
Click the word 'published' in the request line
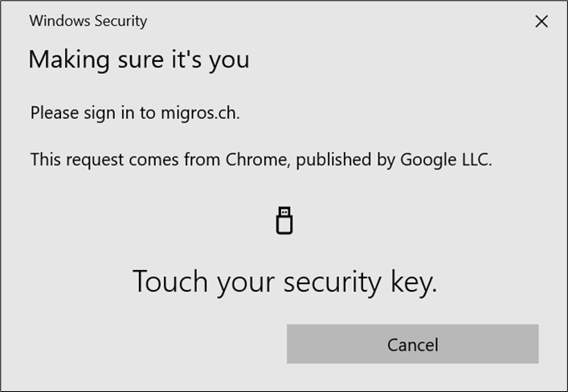[333, 160]
